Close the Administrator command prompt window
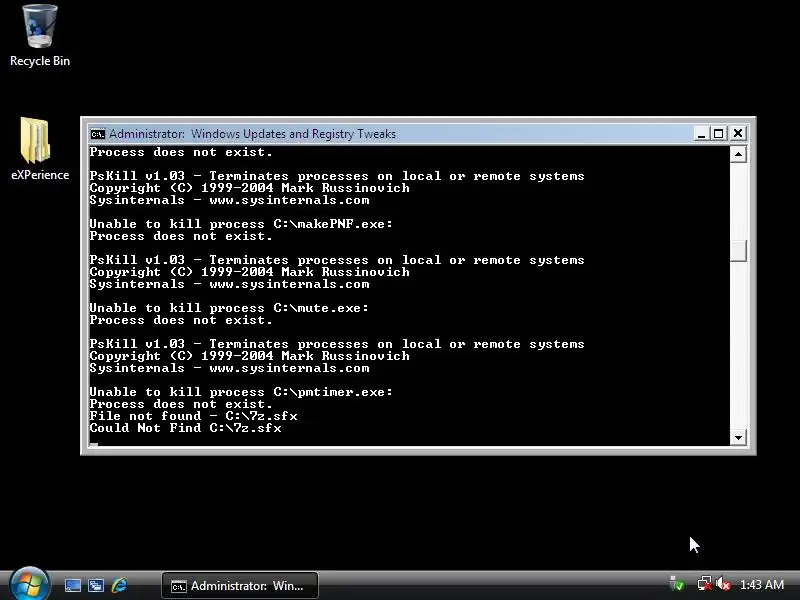 tap(737, 134)
